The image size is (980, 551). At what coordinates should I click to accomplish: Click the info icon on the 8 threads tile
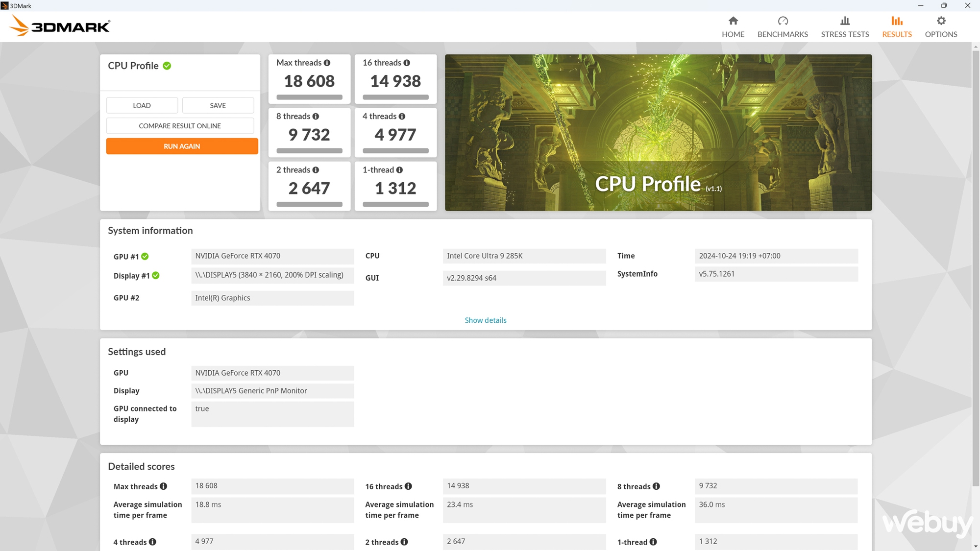[x=316, y=116]
